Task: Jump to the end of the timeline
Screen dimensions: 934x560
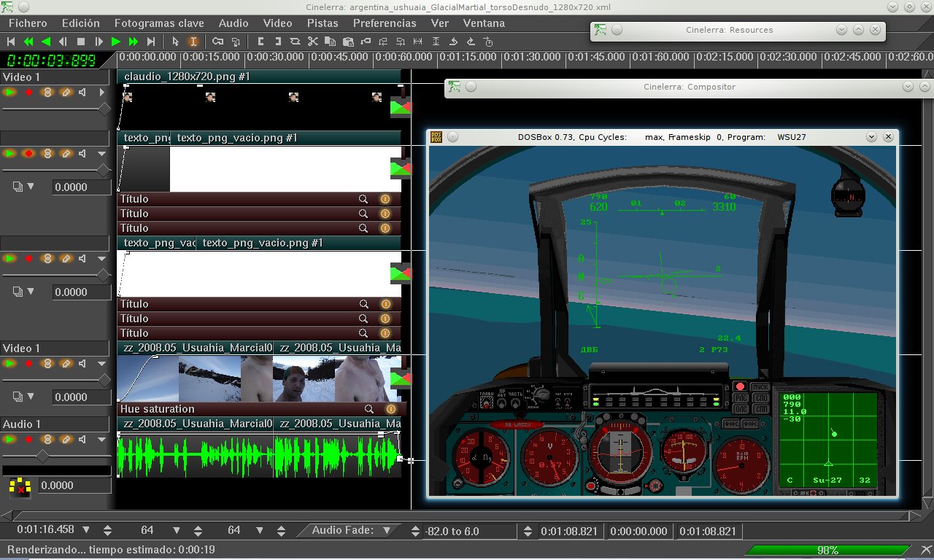Action: pyautogui.click(x=151, y=42)
